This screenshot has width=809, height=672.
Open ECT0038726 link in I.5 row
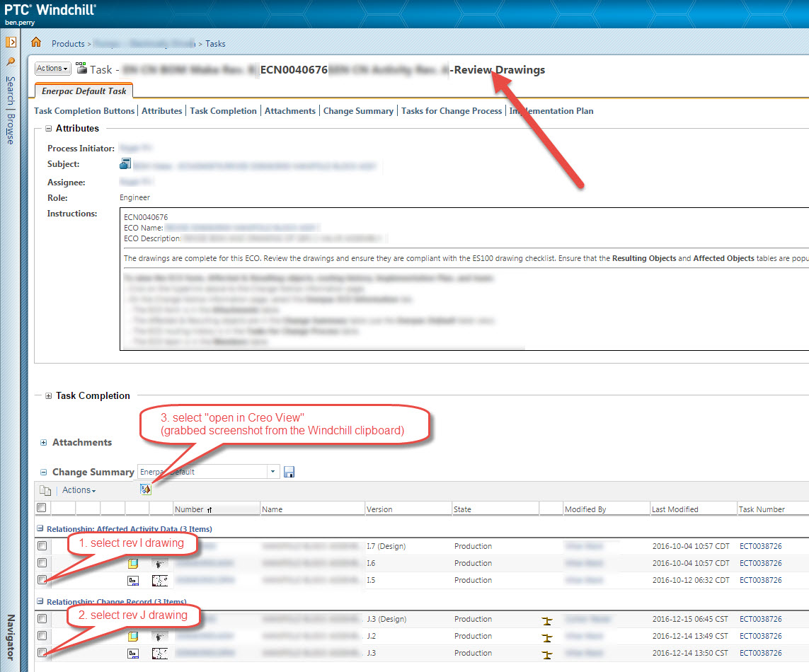point(760,580)
